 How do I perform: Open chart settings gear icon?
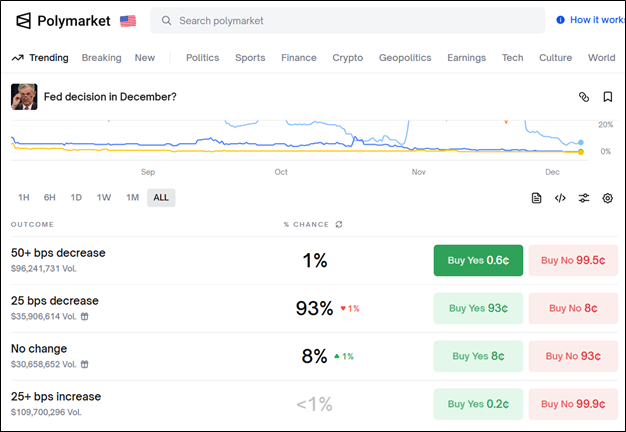[607, 198]
